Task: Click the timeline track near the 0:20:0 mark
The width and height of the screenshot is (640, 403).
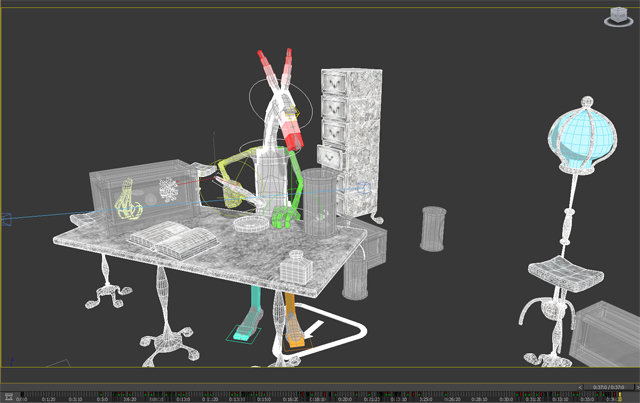Action: [345, 397]
